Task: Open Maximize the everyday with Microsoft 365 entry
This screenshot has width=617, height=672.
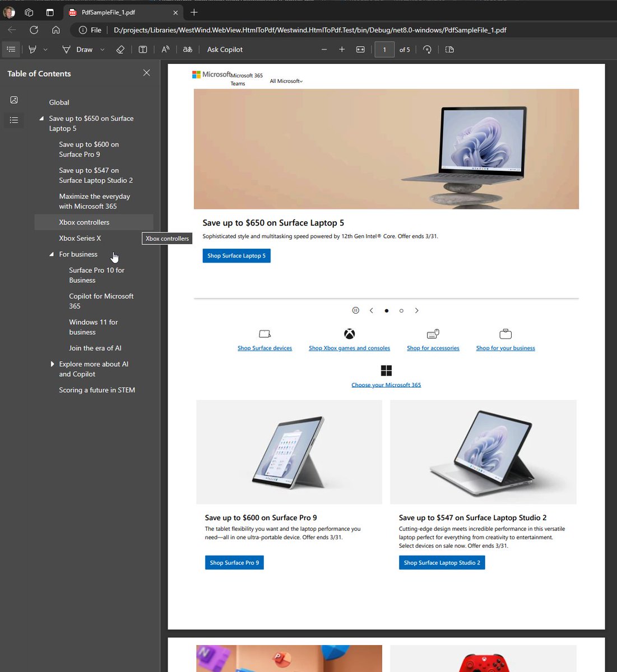Action: [x=95, y=201]
